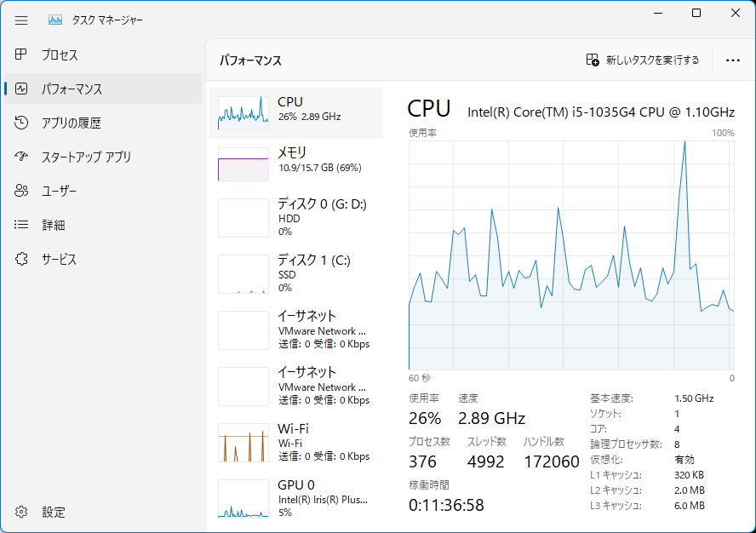Select the ユーザー people icon
756x533 pixels.
20,191
